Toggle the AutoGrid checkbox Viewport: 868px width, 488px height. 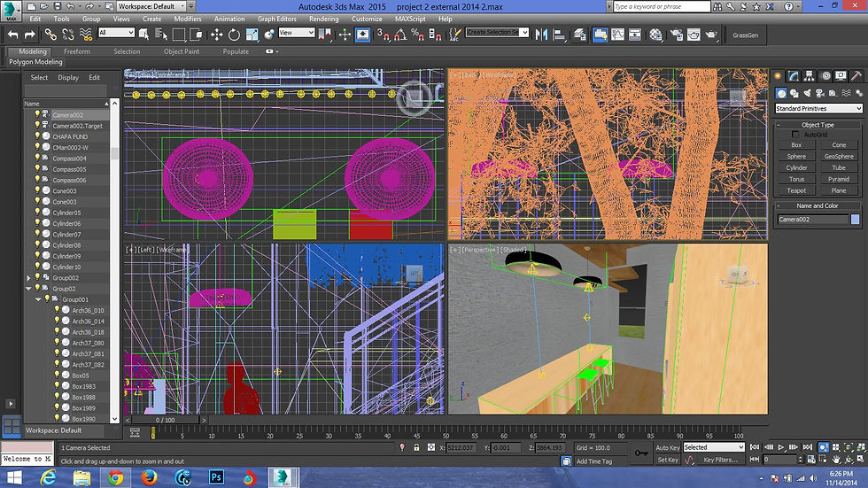[795, 135]
